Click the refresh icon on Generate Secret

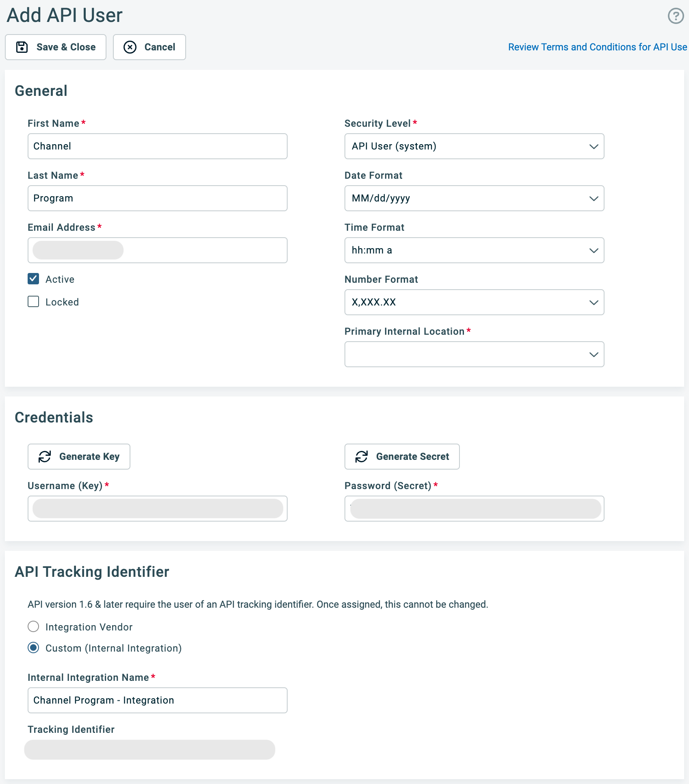[362, 456]
